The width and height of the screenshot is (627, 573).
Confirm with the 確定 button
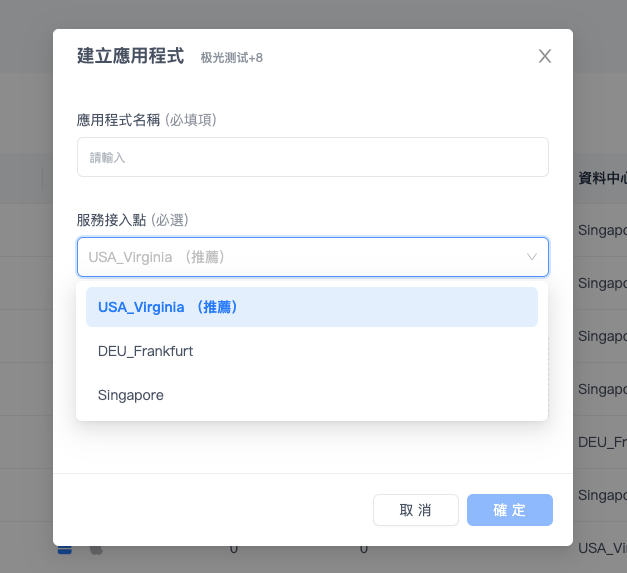(x=509, y=510)
